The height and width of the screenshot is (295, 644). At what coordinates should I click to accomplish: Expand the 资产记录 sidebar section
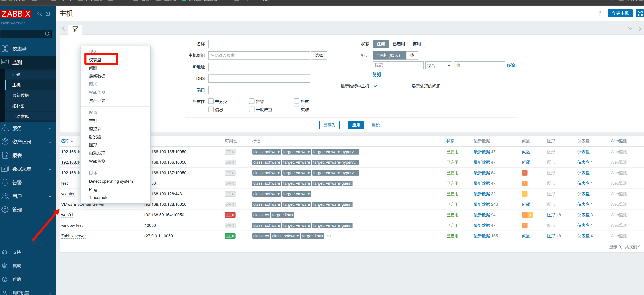coord(50,142)
